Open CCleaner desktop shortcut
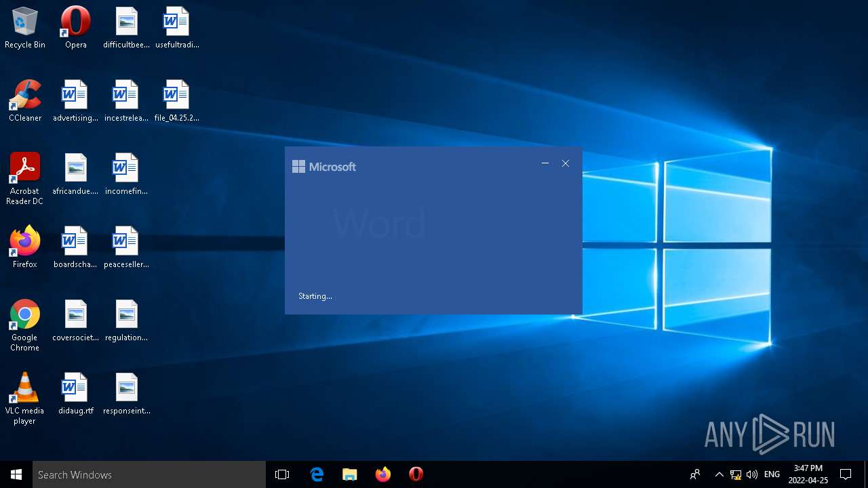This screenshot has height=488, width=868. [25, 101]
